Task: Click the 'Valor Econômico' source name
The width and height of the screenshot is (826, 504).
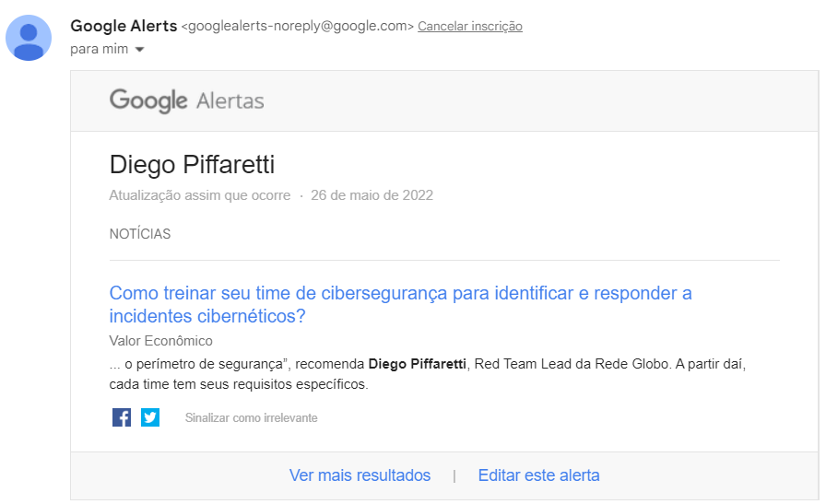Action: 160,341
